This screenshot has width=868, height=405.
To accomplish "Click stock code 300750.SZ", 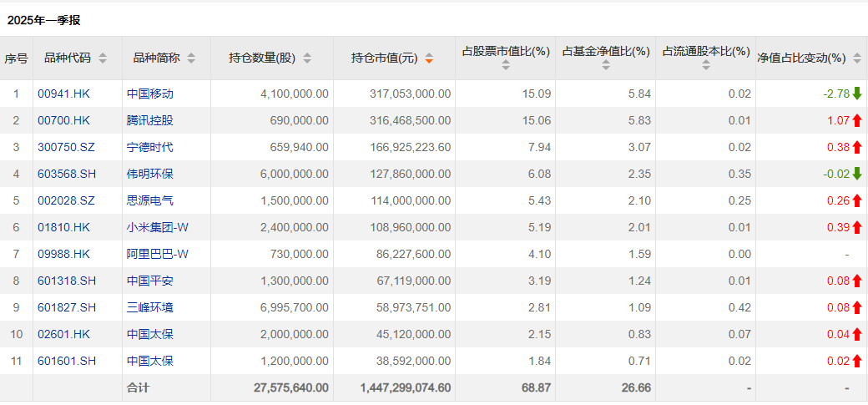I will click(64, 147).
